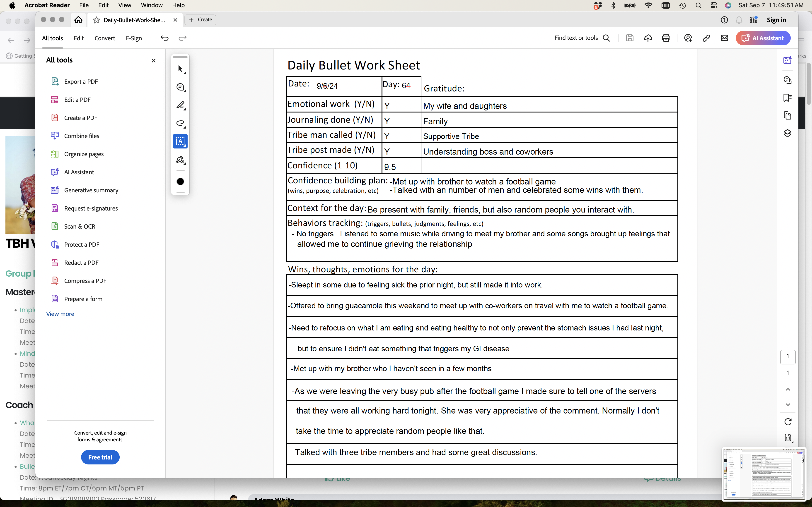The width and height of the screenshot is (812, 507).
Task: Expand View more tools list
Action: point(60,314)
